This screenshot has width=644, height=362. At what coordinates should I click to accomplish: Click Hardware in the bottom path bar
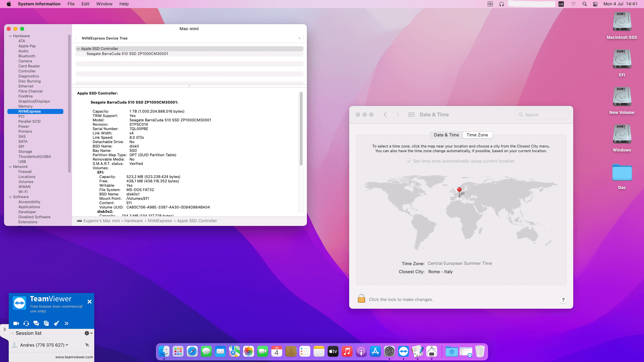(x=133, y=221)
